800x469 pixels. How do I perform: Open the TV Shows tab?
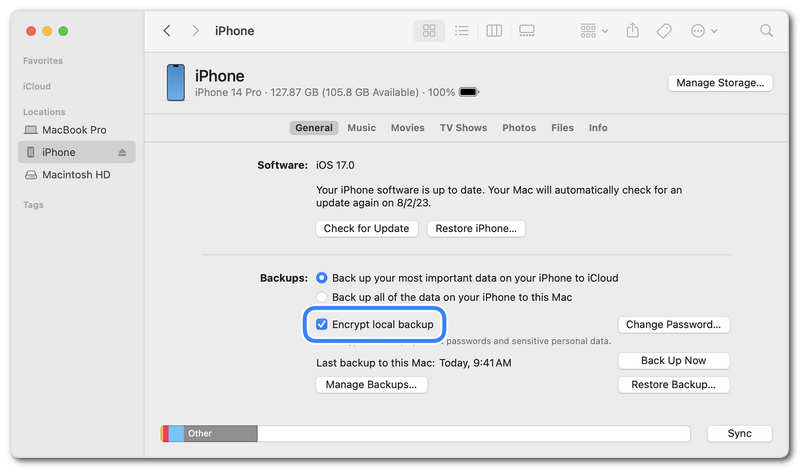[463, 128]
